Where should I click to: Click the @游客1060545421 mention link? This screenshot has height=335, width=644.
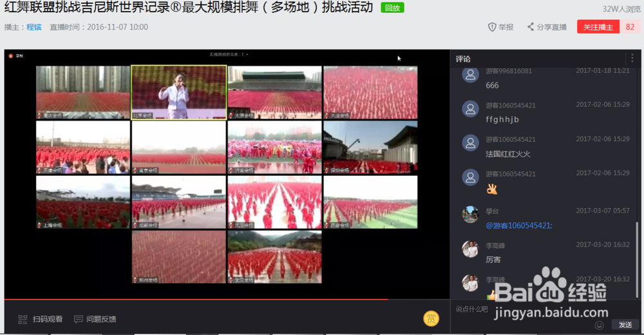click(519, 225)
